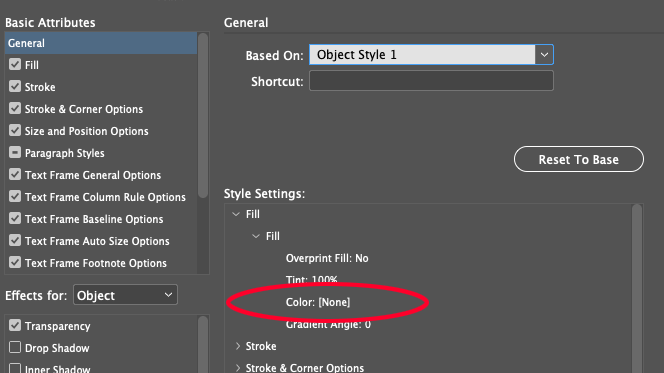The height and width of the screenshot is (373, 664).
Task: Open Stroke & Corner Options settings
Action: pos(84,109)
